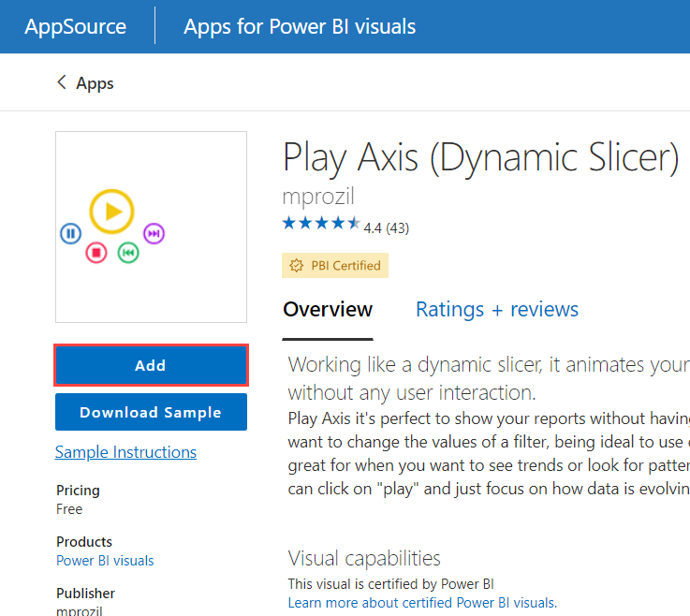This screenshot has width=690, height=616.
Task: Click the 4.4 (43) rating count
Action: pyautogui.click(x=386, y=227)
